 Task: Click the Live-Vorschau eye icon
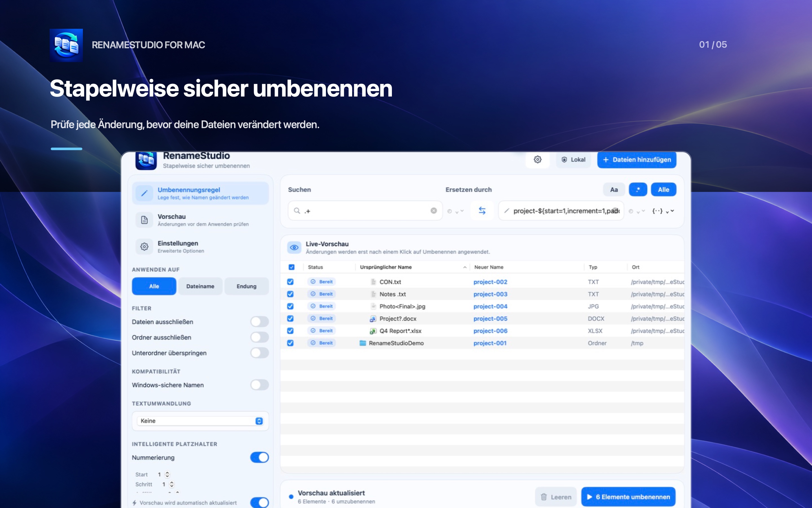click(294, 248)
